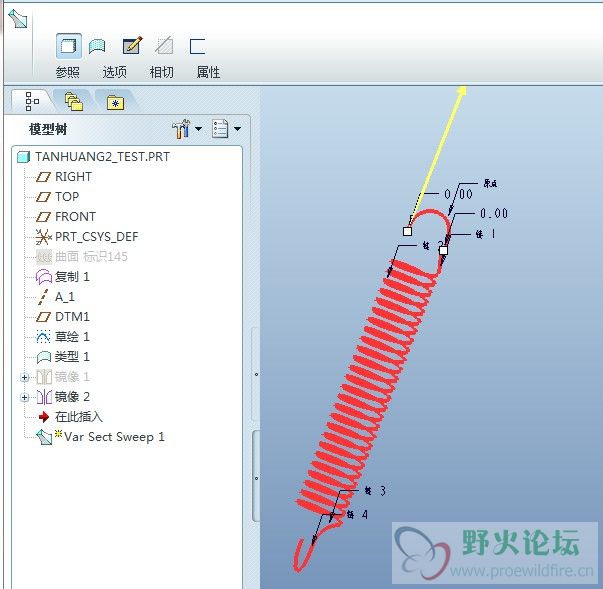
Task: Select the 镜像 2 feature
Action: tap(72, 397)
